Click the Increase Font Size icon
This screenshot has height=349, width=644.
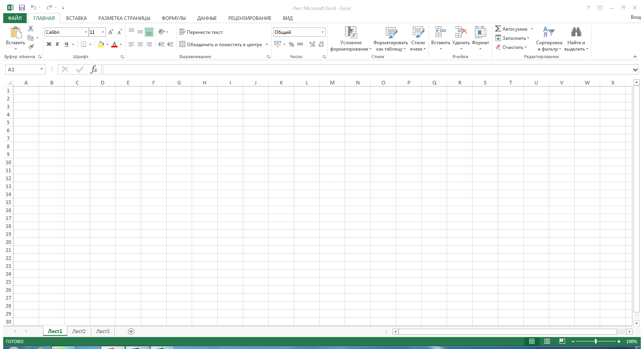pos(111,32)
